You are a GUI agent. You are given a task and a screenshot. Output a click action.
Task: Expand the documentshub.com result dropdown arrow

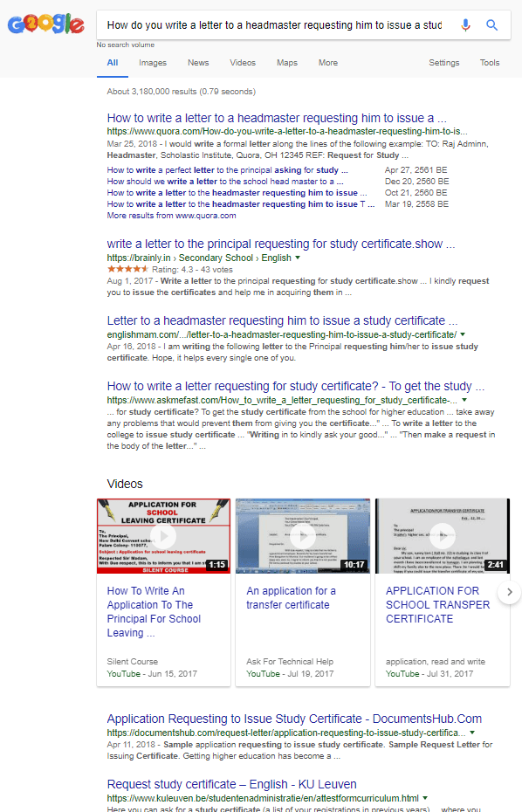(x=471, y=733)
